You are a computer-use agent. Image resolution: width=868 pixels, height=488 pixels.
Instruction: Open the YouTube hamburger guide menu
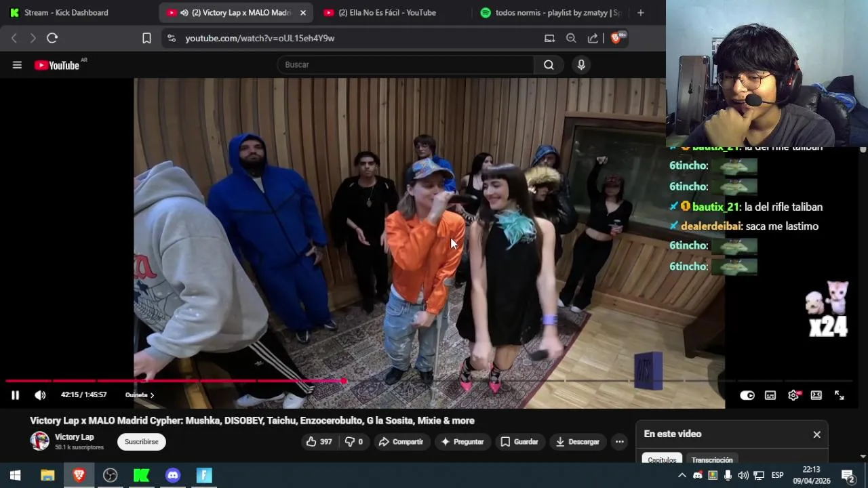click(x=17, y=65)
